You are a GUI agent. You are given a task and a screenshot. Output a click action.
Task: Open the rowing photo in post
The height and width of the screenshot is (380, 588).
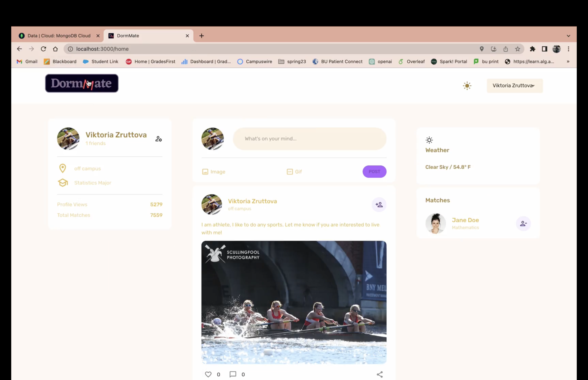click(294, 302)
